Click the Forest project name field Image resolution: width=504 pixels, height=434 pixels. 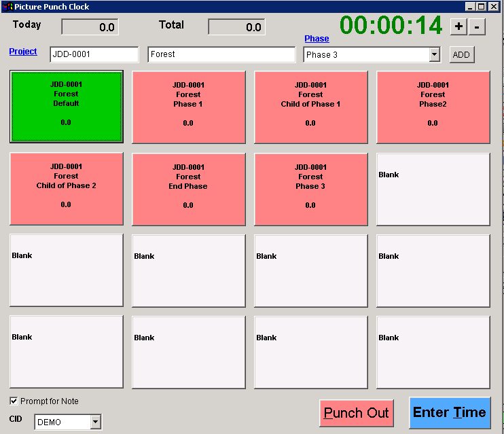[x=221, y=55]
